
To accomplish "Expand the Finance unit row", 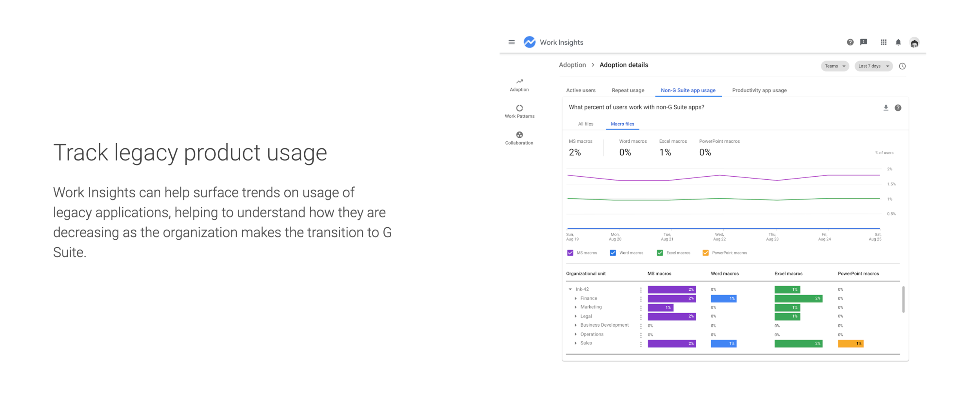I will 575,298.
